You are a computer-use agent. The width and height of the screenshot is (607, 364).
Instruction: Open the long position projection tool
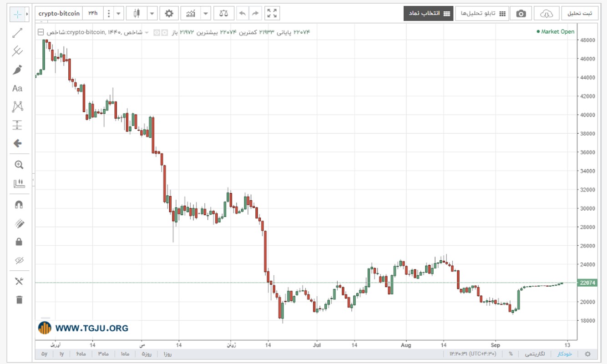point(17,125)
